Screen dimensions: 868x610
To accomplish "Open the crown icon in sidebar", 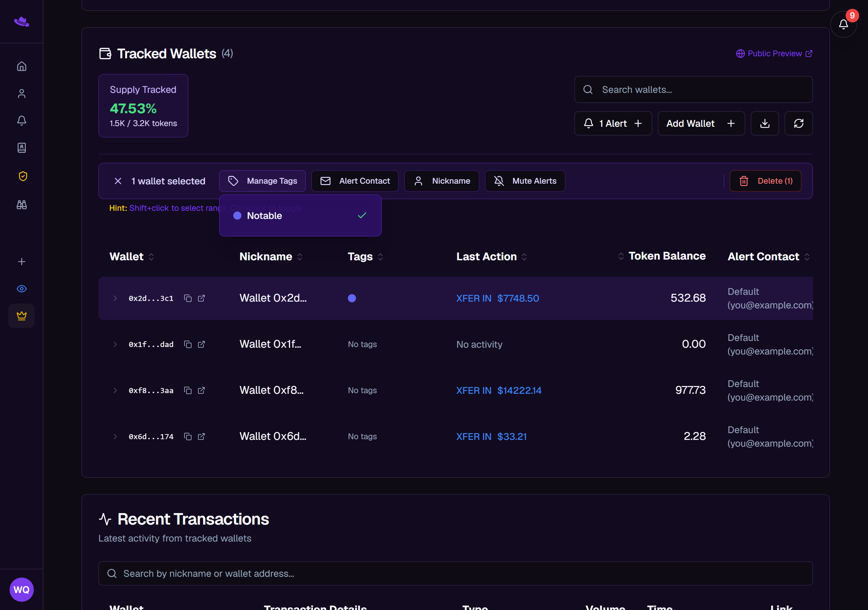I will click(21, 316).
